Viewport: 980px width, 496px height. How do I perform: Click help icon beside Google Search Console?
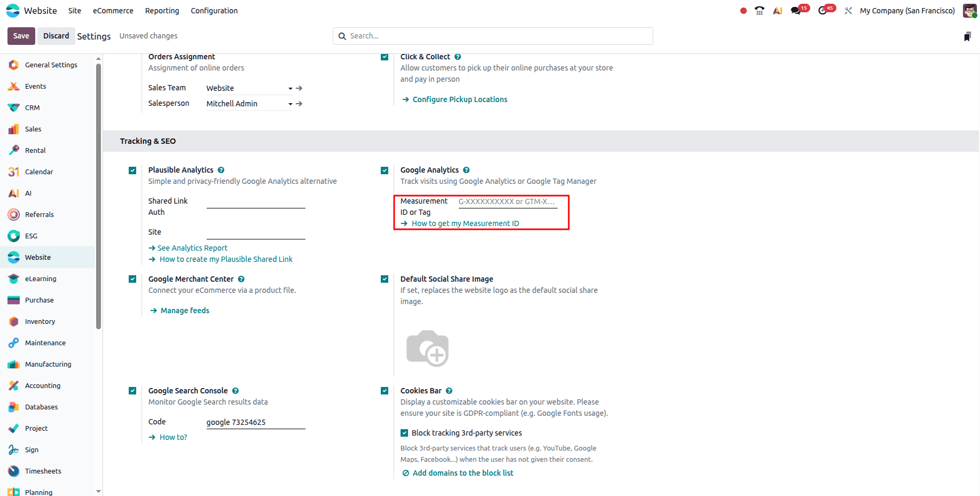(236, 391)
